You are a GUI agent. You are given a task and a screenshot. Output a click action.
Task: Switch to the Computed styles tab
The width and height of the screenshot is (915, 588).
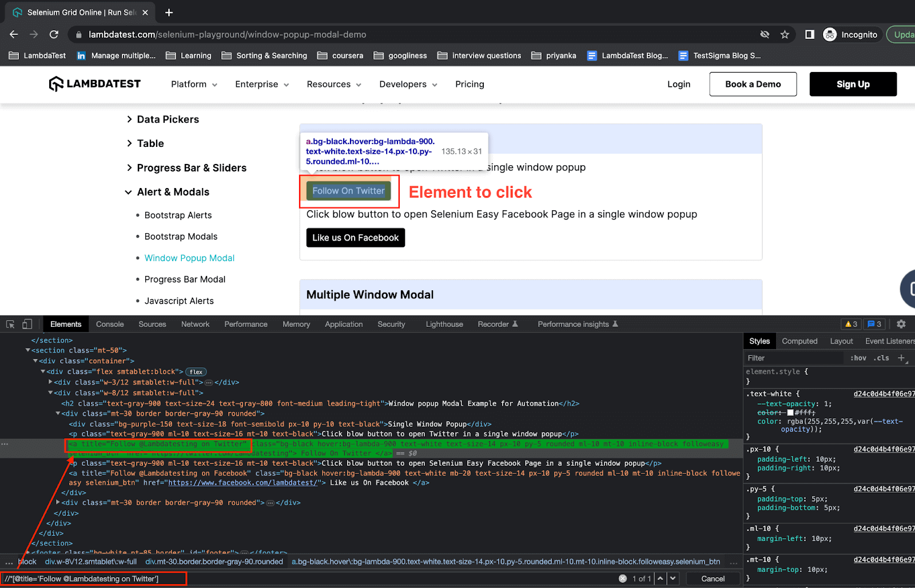(x=799, y=341)
